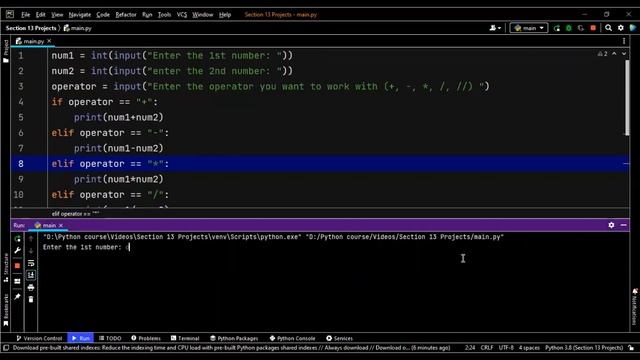
Task: Stop the running process in Run panel
Action: click(x=17, y=266)
